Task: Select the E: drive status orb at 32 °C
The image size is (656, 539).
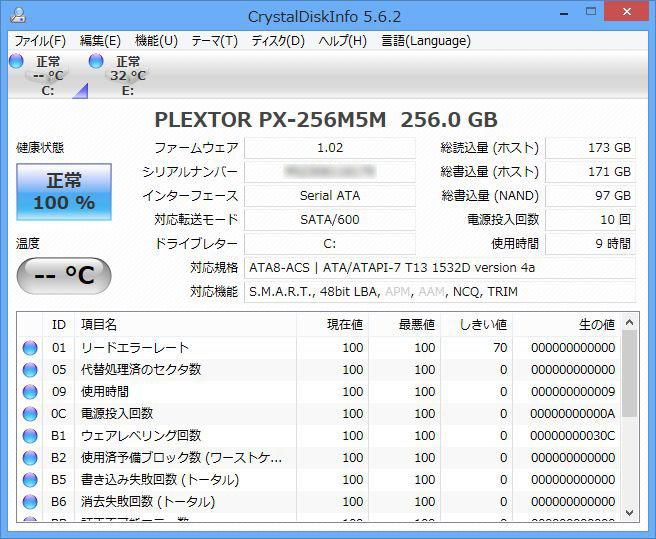Action: pyautogui.click(x=96, y=62)
